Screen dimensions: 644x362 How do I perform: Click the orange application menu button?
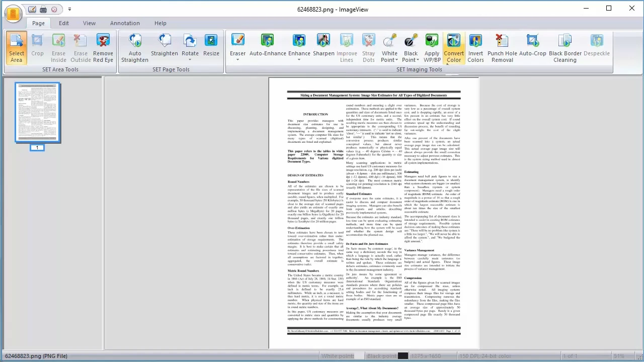[x=13, y=14]
